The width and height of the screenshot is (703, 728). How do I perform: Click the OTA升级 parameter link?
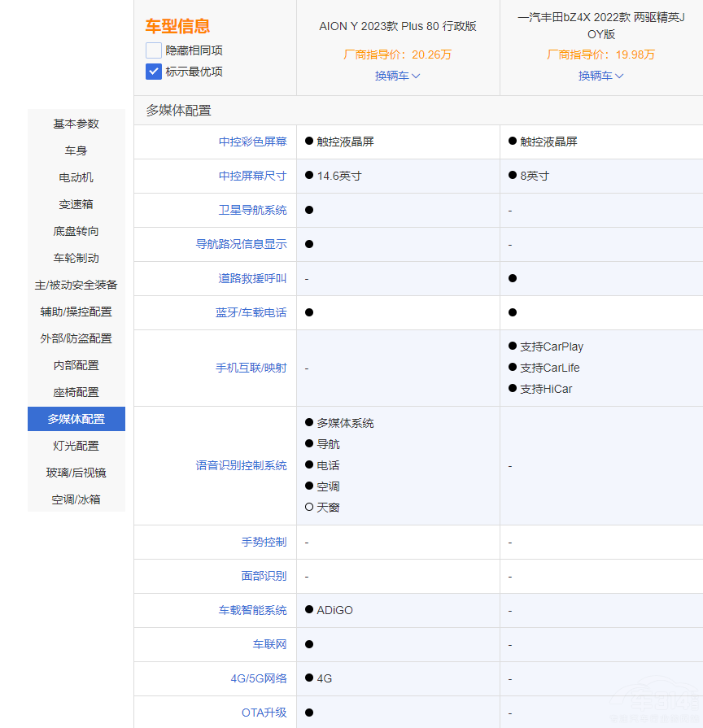pos(264,713)
